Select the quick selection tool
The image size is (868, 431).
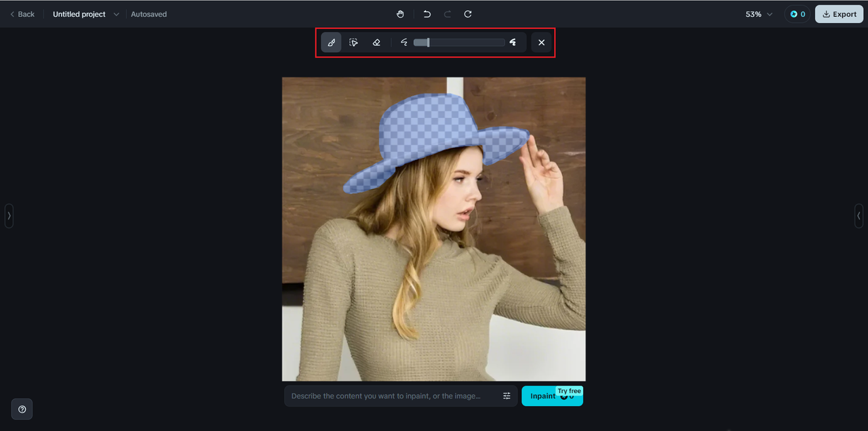pyautogui.click(x=353, y=42)
